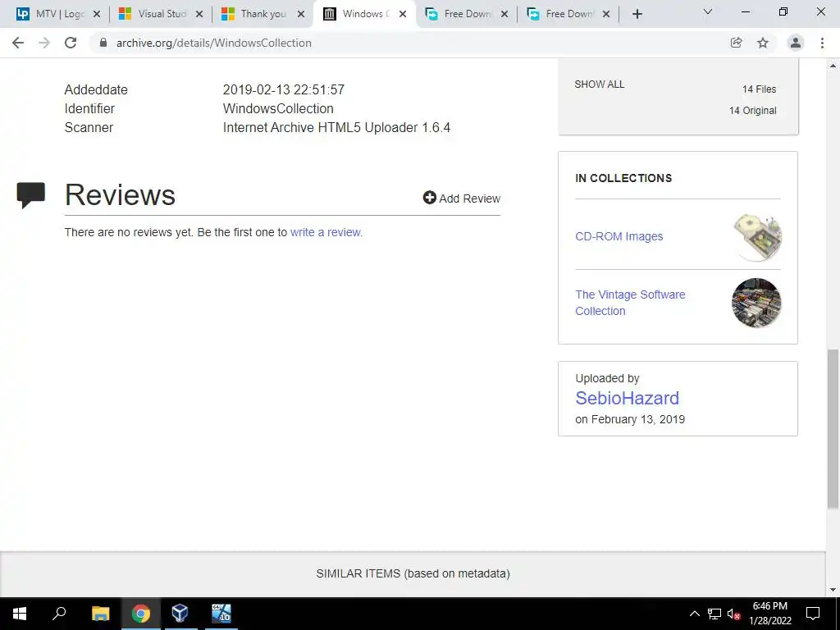The image size is (840, 630).
Task: Close the Windows Collection tab
Action: pos(403,15)
